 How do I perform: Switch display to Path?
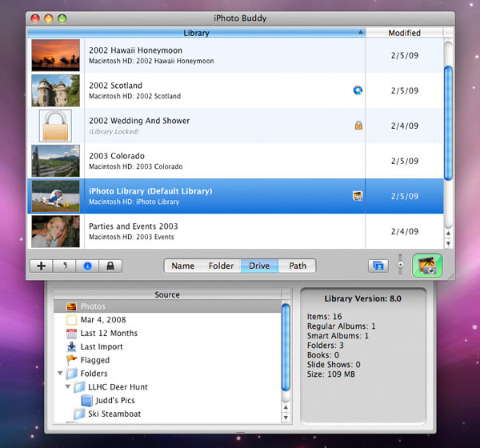298,266
